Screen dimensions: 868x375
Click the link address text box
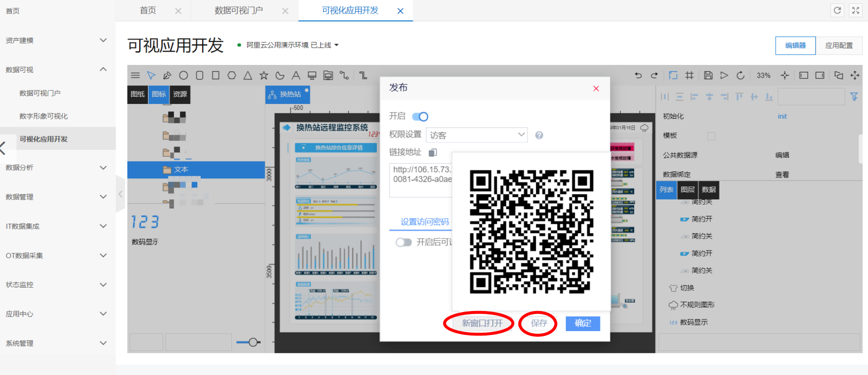click(421, 180)
